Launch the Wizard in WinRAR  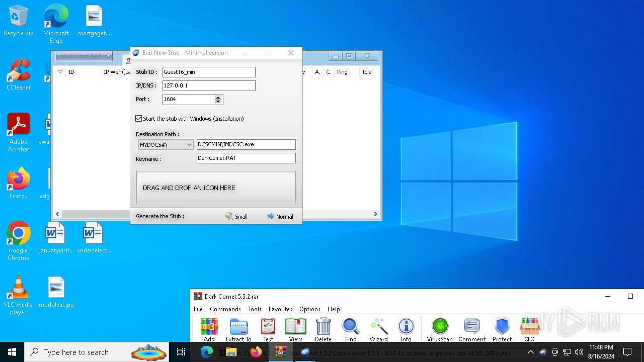point(378,329)
